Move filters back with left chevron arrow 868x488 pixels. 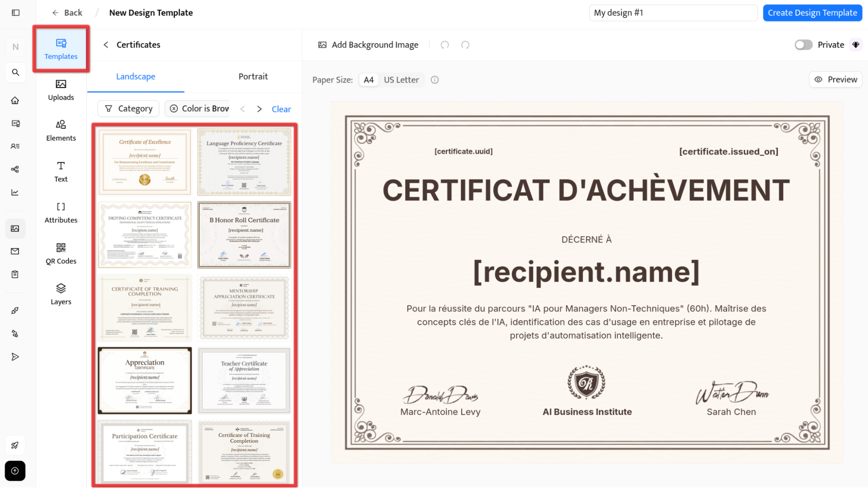[243, 109]
